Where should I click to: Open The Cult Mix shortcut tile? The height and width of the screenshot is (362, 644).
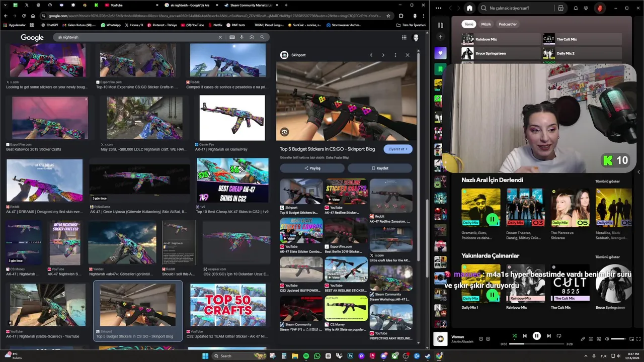[582, 39]
